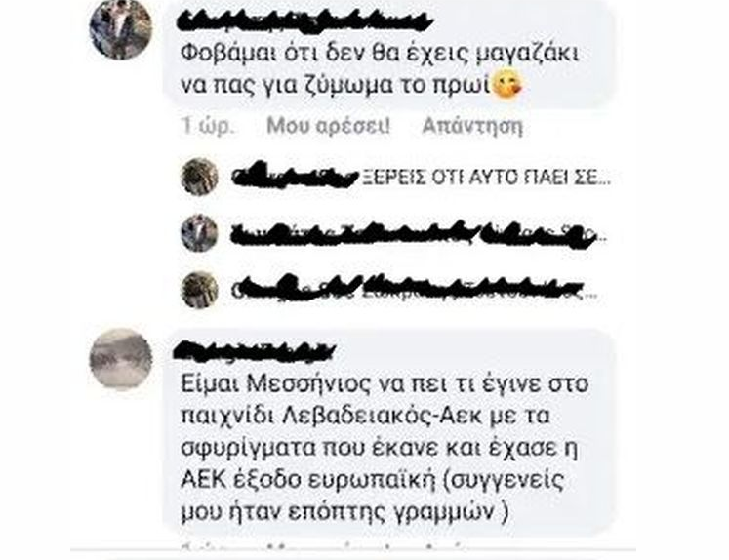Select the "Είμαι Μεσσήνιος να πει" comment bubble
Viewport: 729px width, 560px height.
388,432
